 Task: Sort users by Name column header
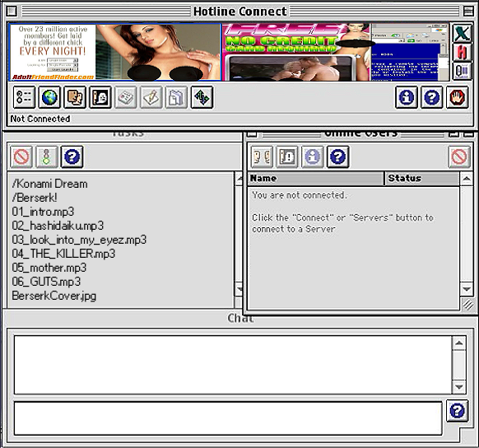click(x=315, y=179)
